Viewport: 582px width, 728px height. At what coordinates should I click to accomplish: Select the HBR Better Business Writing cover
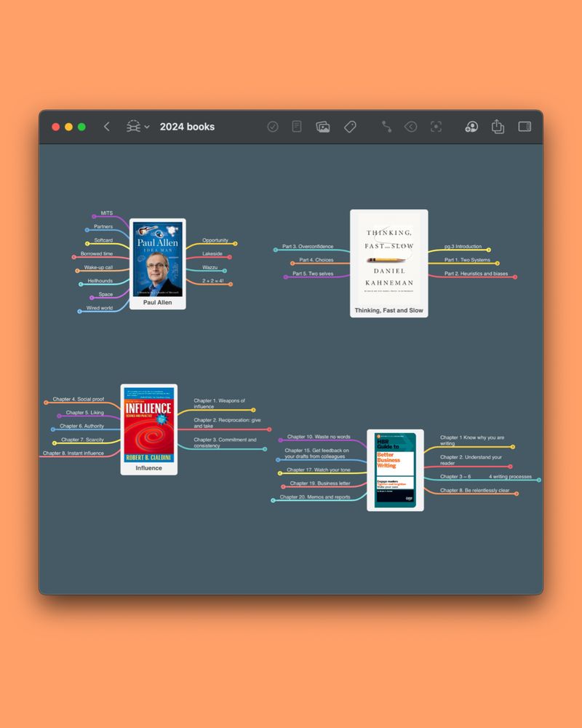click(x=396, y=470)
